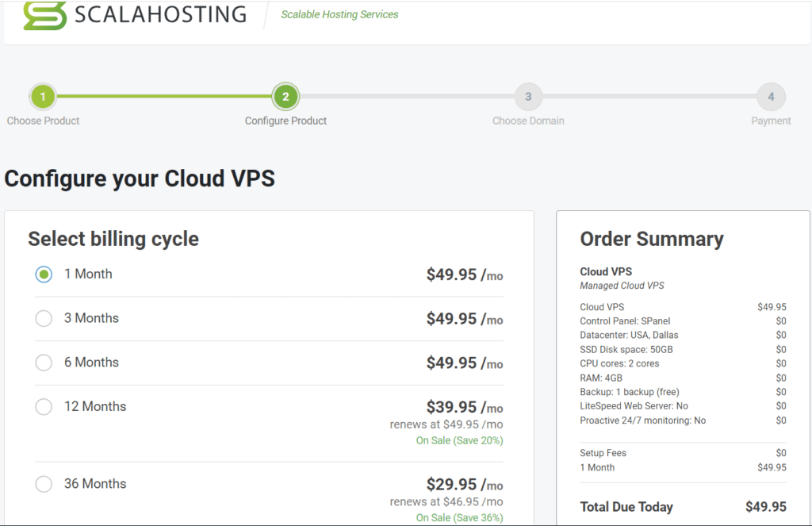This screenshot has height=526, width=812.
Task: Click the On Sale (Save 20%) label
Action: (460, 440)
